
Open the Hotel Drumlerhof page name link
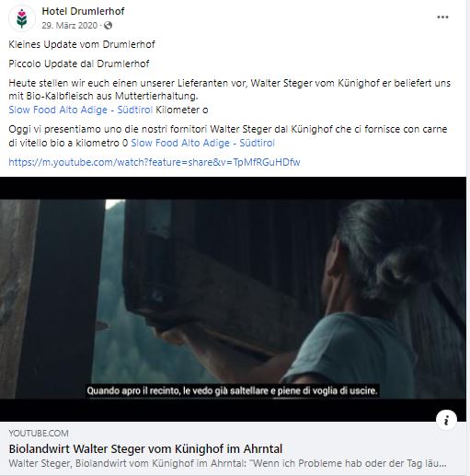[x=83, y=11]
